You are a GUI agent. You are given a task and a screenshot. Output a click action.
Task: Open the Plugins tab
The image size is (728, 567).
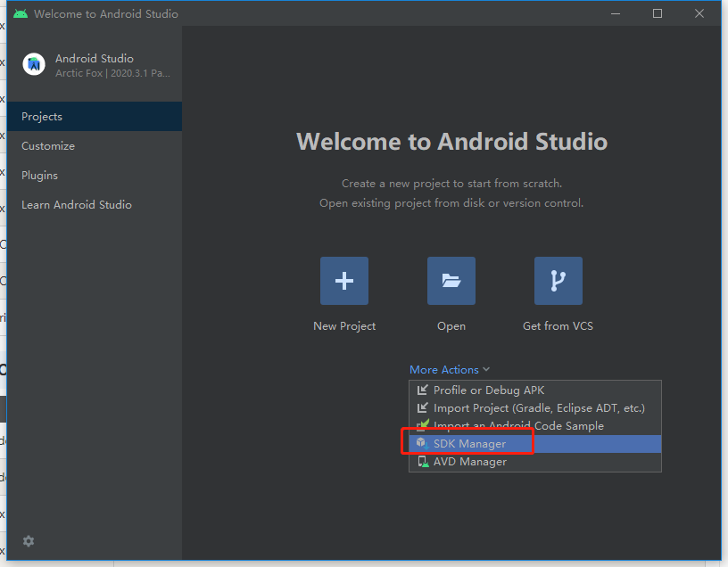point(95,176)
